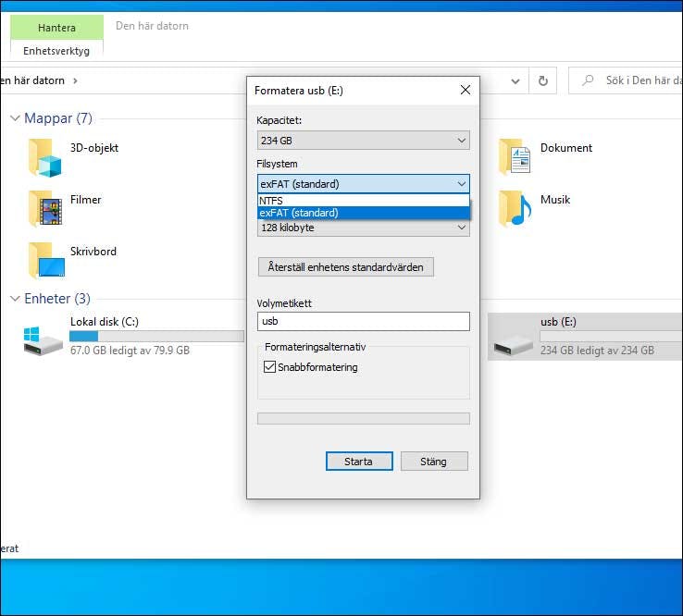Select the usb (E:) drive icon

click(x=514, y=339)
